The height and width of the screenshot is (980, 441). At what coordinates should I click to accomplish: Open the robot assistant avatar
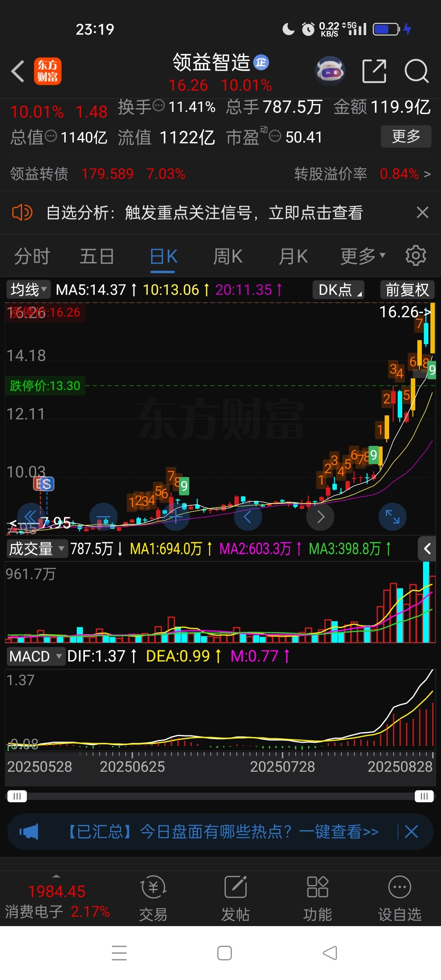tap(330, 71)
